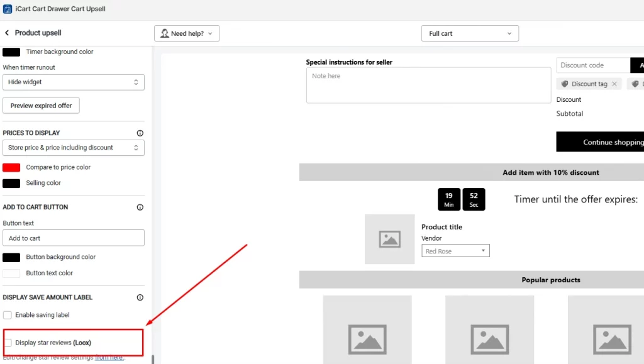Click Add to Cart Button info icon

pyautogui.click(x=140, y=207)
